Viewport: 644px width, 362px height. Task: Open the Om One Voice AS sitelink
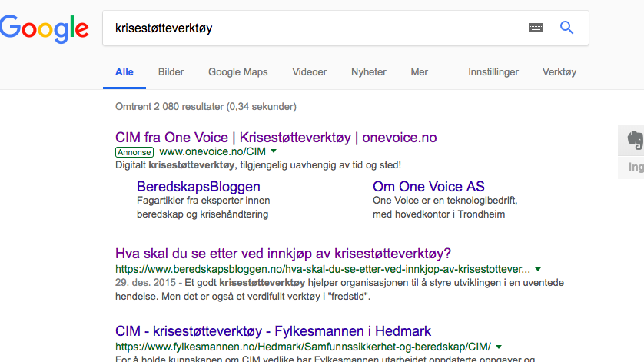point(428,187)
